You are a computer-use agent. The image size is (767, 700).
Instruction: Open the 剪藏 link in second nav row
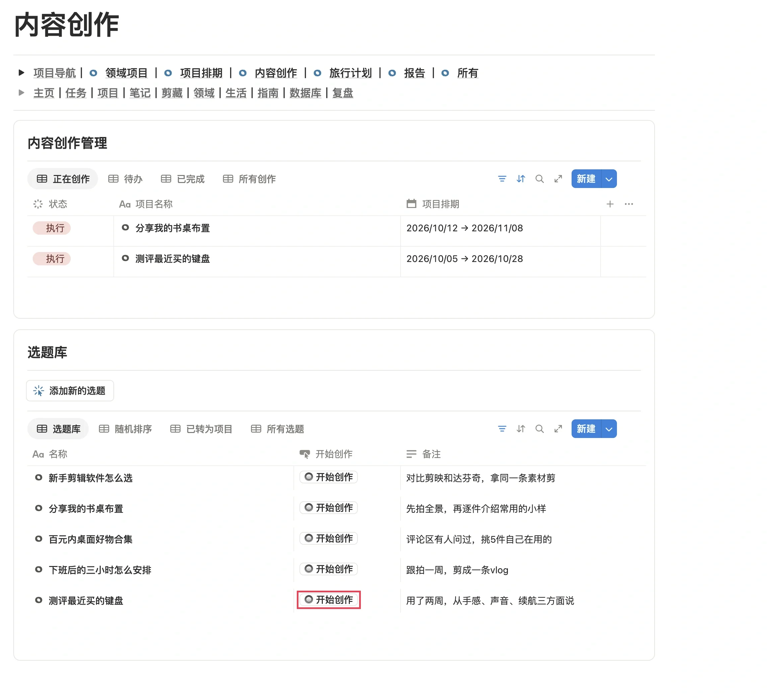pyautogui.click(x=172, y=93)
